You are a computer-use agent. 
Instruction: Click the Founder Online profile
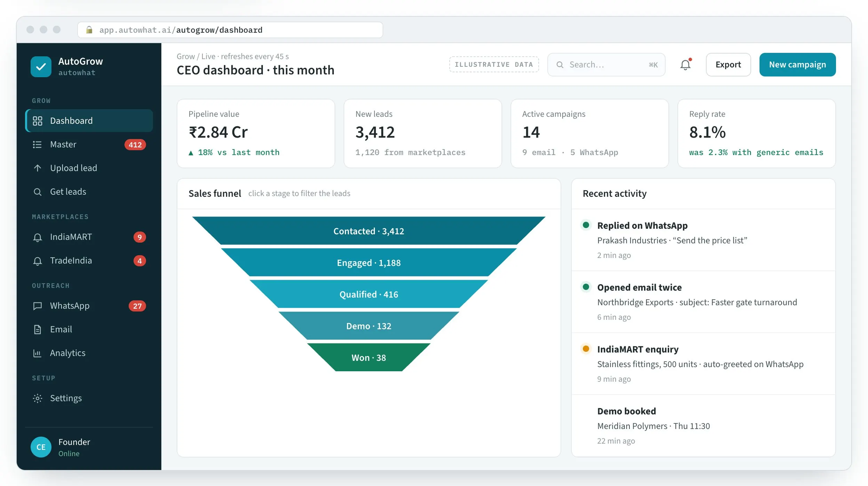point(89,447)
